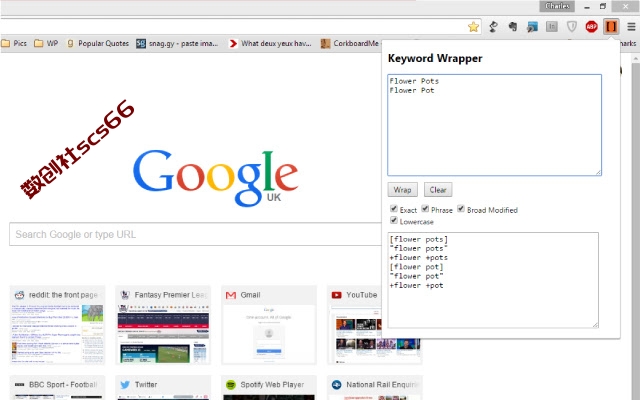Open the Gmail thumbnail
Viewport: 640px width, 400px height.
pos(269,325)
